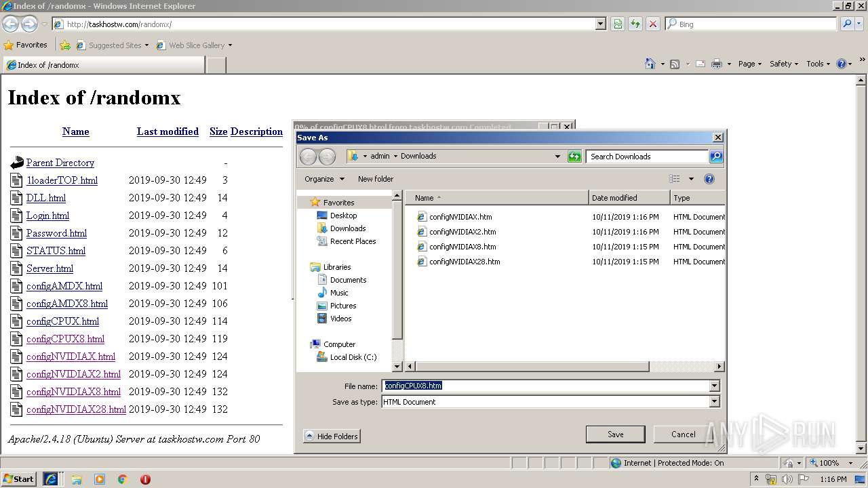Open the File name dropdown arrow

click(714, 386)
